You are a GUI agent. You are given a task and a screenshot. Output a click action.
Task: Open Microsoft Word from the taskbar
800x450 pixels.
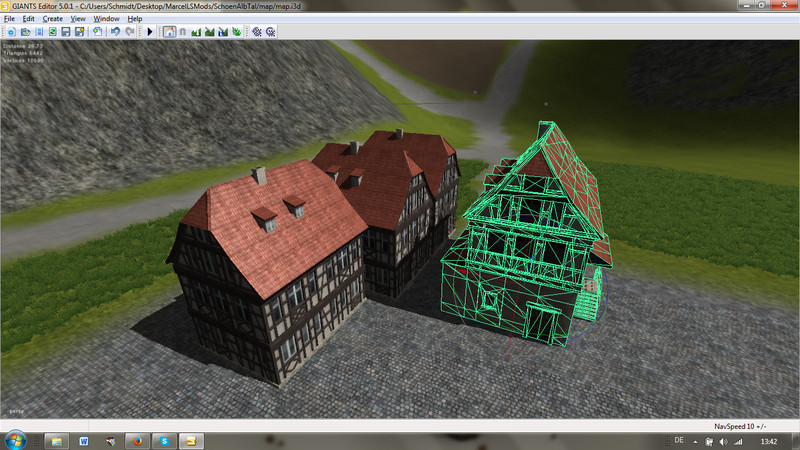pyautogui.click(x=84, y=441)
